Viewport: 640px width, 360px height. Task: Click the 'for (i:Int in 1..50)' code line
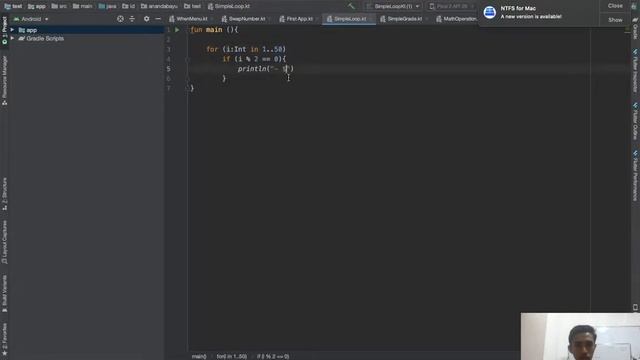click(246, 49)
